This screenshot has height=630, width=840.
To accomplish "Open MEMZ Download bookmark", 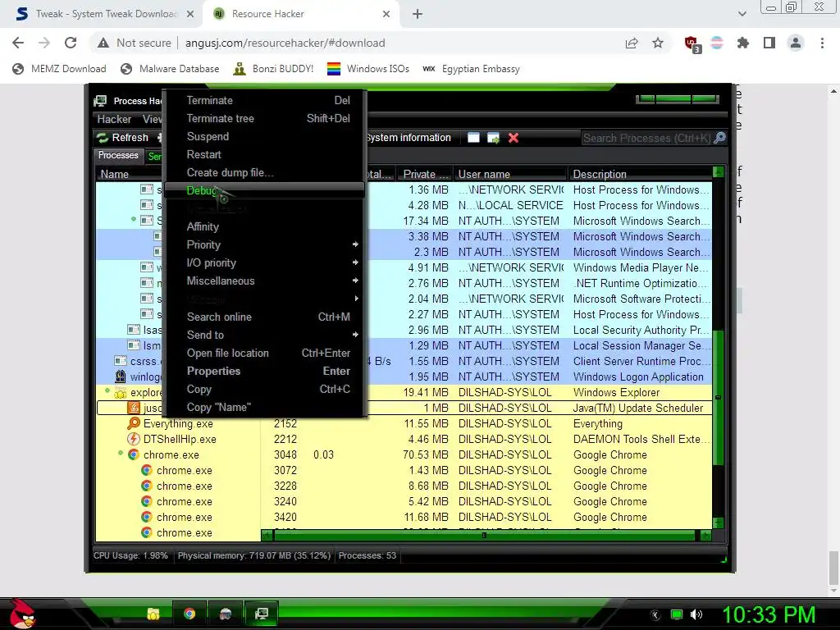I will 59,69.
